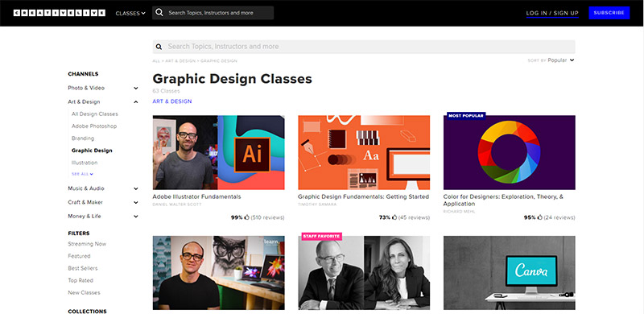644x314 pixels.
Task: Expand the Money & Life channel
Action: (x=136, y=217)
